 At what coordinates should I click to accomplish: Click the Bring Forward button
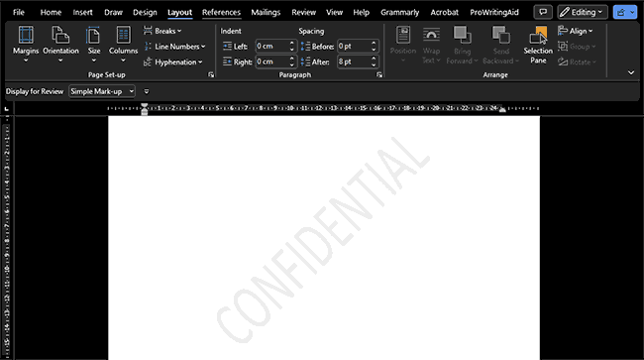(462, 45)
